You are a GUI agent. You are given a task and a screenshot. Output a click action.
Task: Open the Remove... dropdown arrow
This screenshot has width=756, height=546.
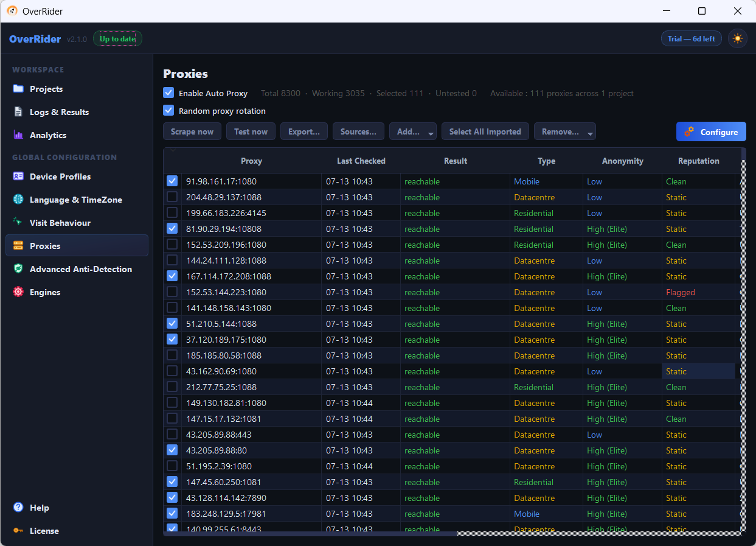(x=590, y=133)
